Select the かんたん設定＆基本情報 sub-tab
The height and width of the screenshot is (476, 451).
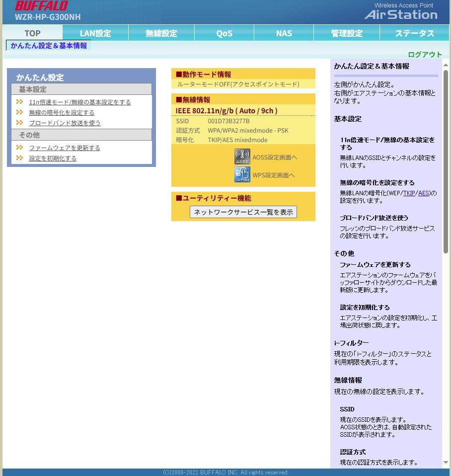pos(48,45)
